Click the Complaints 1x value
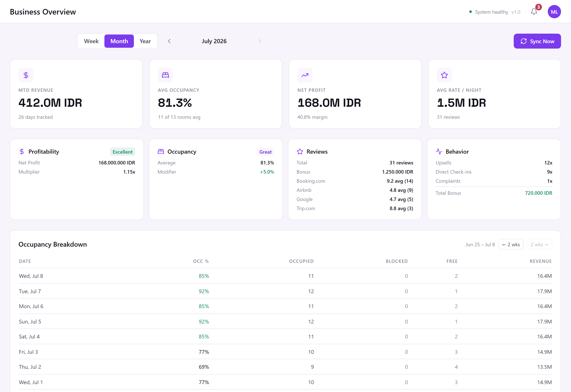This screenshot has height=392, width=571. point(550,181)
